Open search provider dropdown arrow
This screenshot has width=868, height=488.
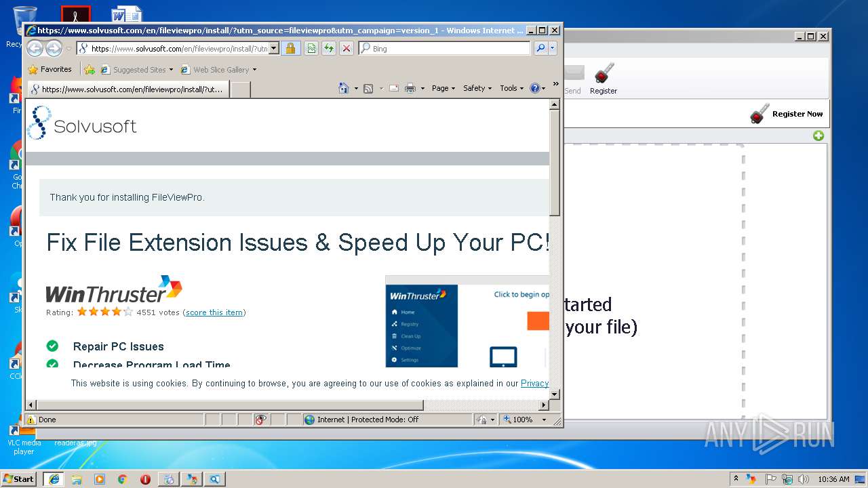click(553, 48)
